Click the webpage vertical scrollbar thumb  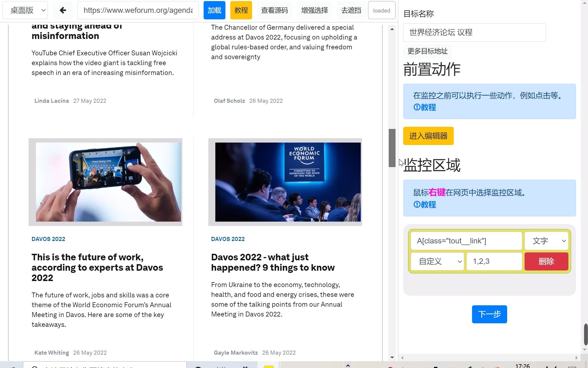click(392, 148)
